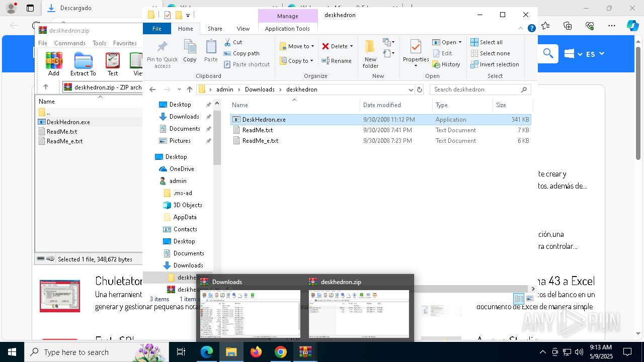Viewport: 644px width, 362px height.
Task: Open Properties with the checkmark icon
Action: [416, 50]
